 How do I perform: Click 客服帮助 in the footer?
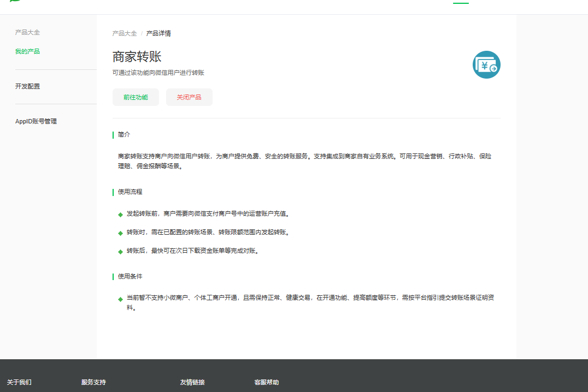point(267,382)
